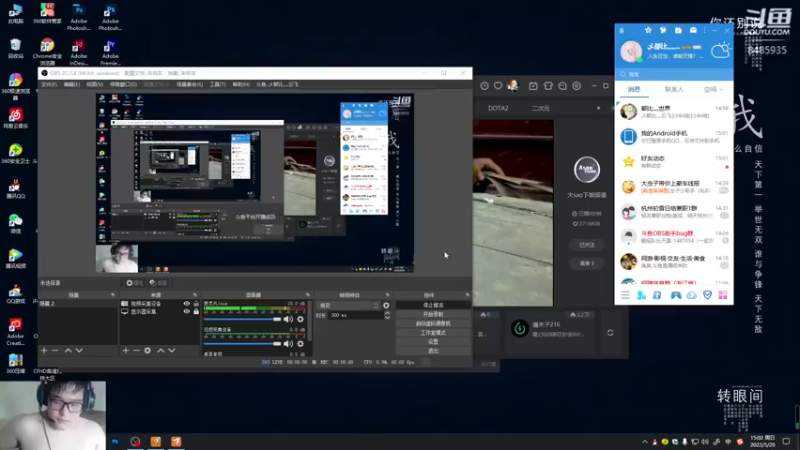The width and height of the screenshot is (800, 450).
Task: Open the Douyu OBS assistant bug group chat
Action: [x=674, y=237]
